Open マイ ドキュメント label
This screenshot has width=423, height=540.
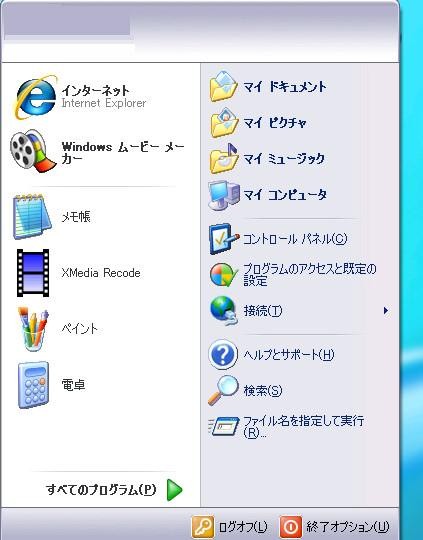285,87
